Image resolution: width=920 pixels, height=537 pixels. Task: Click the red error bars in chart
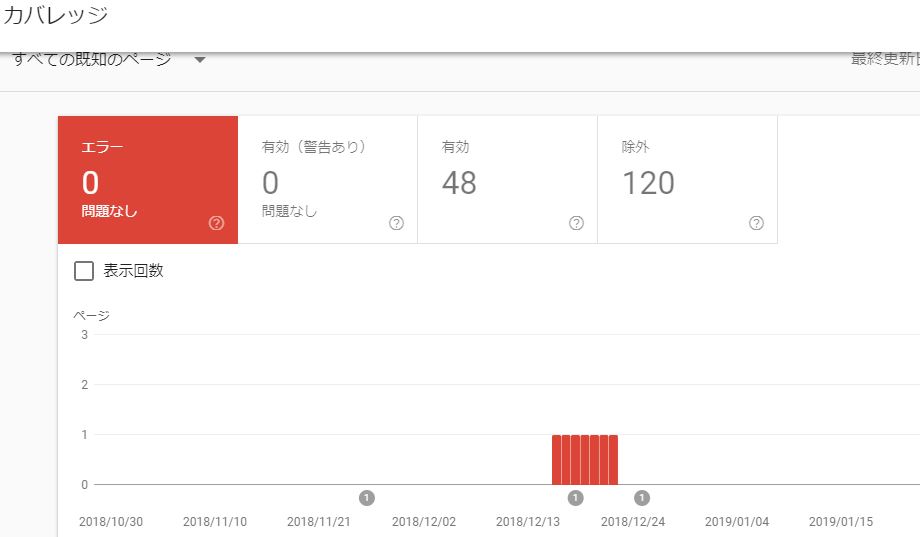585,460
